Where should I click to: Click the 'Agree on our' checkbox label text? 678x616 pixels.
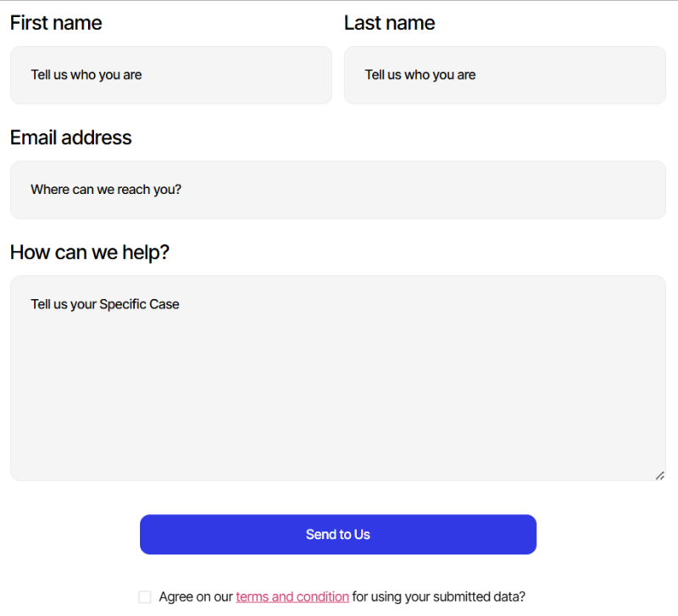pos(196,597)
